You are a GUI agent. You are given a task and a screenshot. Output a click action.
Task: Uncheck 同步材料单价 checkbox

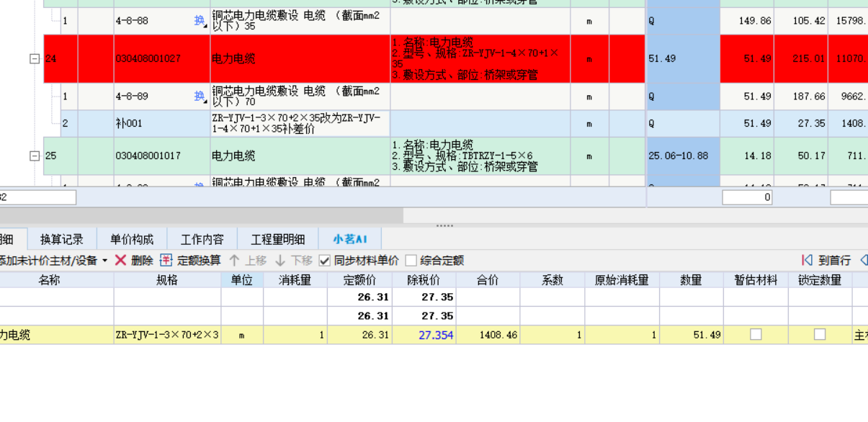click(325, 260)
